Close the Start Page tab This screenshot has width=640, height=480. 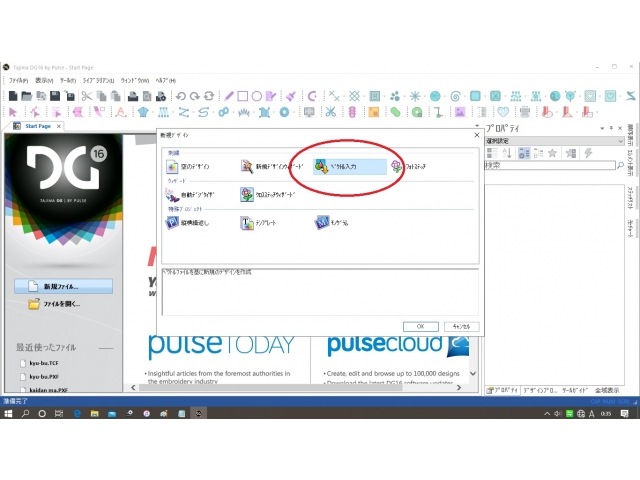click(59, 126)
